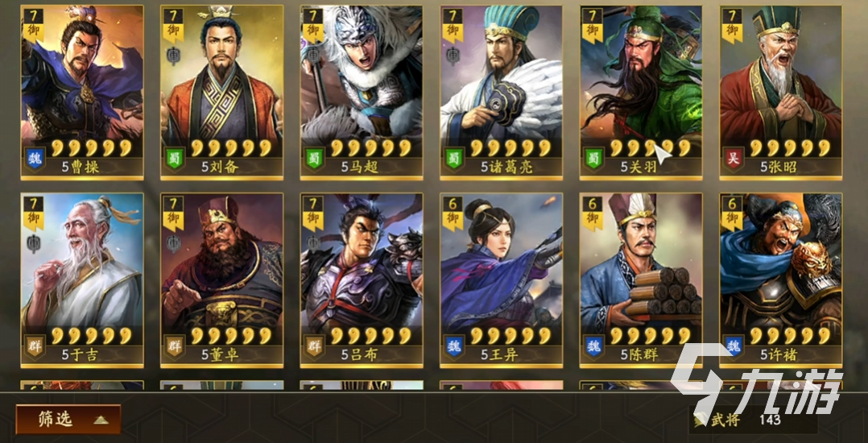Viewport: 868px width, 443px height.
Task: Select the 董卓 general card
Action: pyautogui.click(x=221, y=280)
